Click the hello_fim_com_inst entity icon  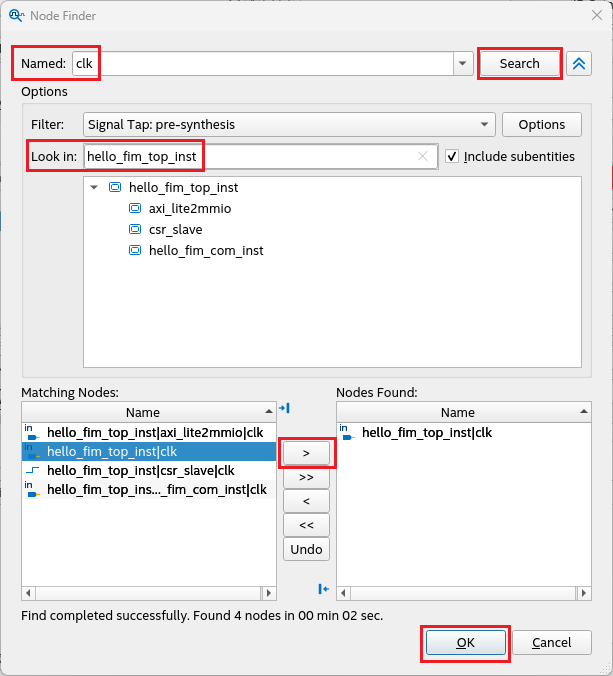coord(135,251)
